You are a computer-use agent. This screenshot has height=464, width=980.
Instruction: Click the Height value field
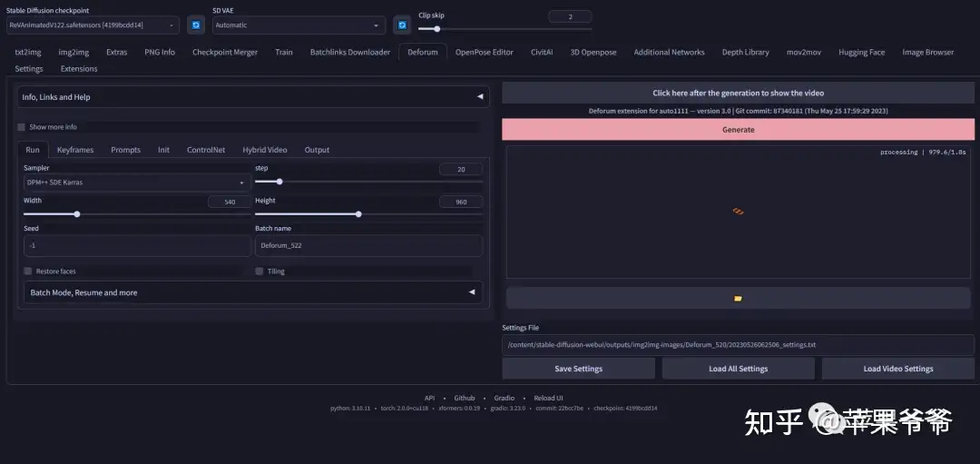(461, 202)
